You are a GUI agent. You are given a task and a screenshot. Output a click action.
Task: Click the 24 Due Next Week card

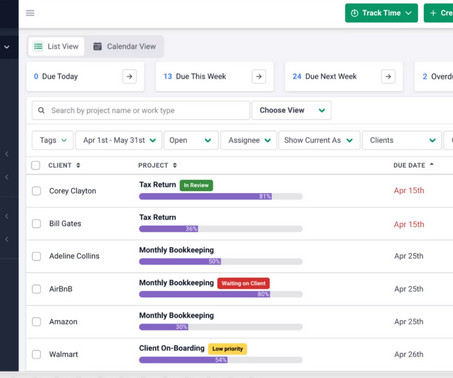(344, 77)
